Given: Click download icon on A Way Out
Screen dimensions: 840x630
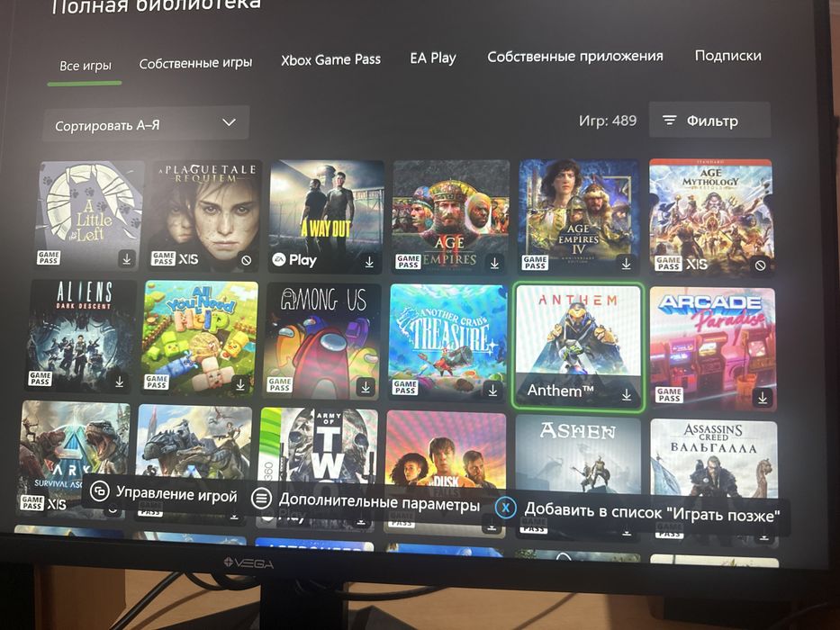Looking at the screenshot, I should 369,262.
